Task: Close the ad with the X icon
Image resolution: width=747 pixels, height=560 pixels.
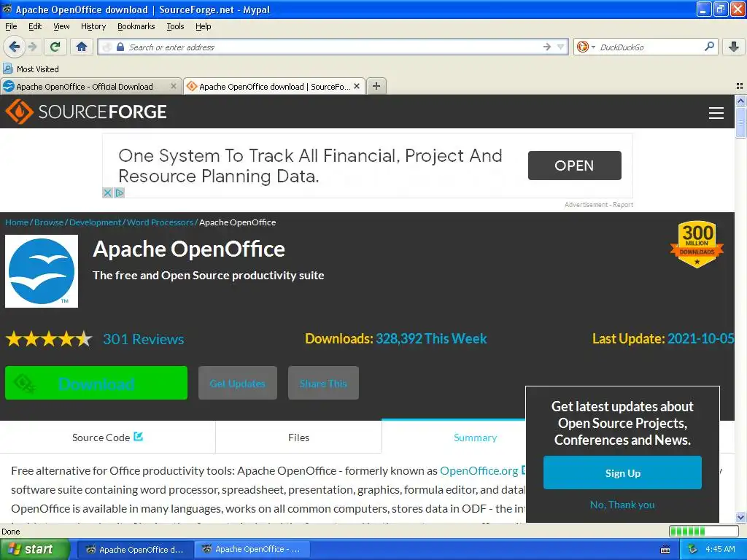Action: pyautogui.click(x=107, y=192)
